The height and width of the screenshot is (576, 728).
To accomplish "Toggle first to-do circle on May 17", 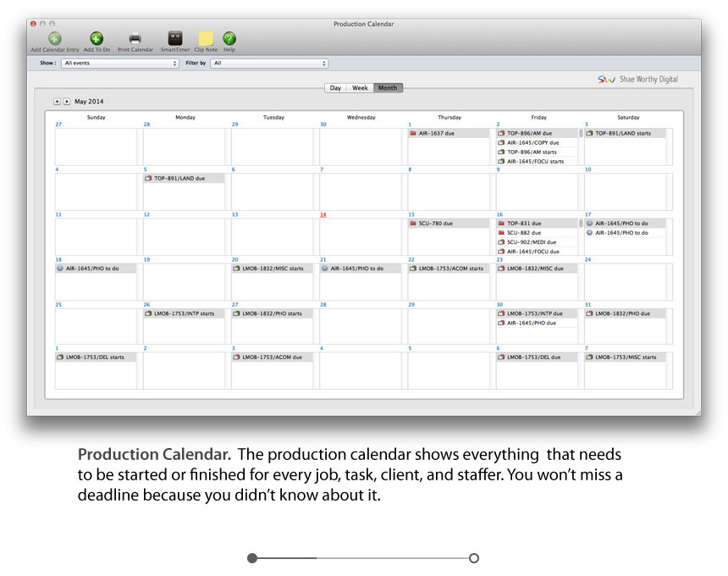I will coord(589,224).
